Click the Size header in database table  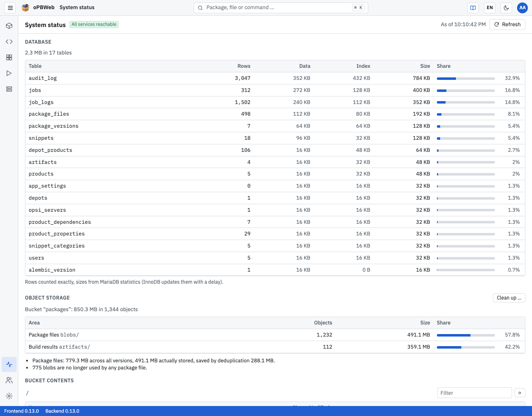click(x=425, y=66)
